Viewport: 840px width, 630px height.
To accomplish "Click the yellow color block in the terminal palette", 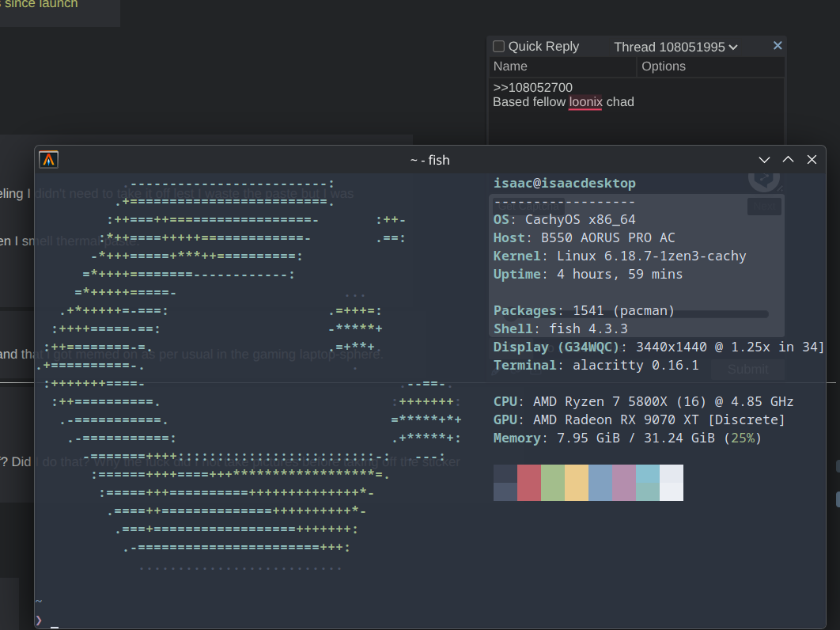I will pos(577,483).
